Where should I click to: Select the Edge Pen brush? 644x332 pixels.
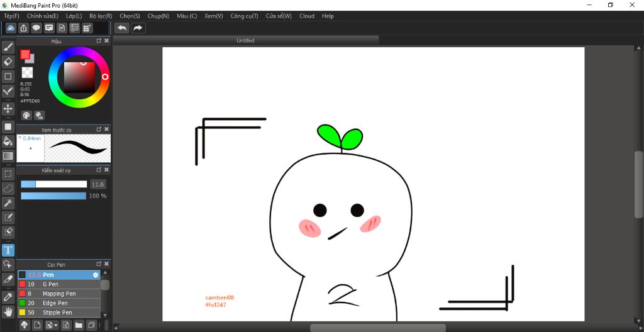click(x=59, y=303)
